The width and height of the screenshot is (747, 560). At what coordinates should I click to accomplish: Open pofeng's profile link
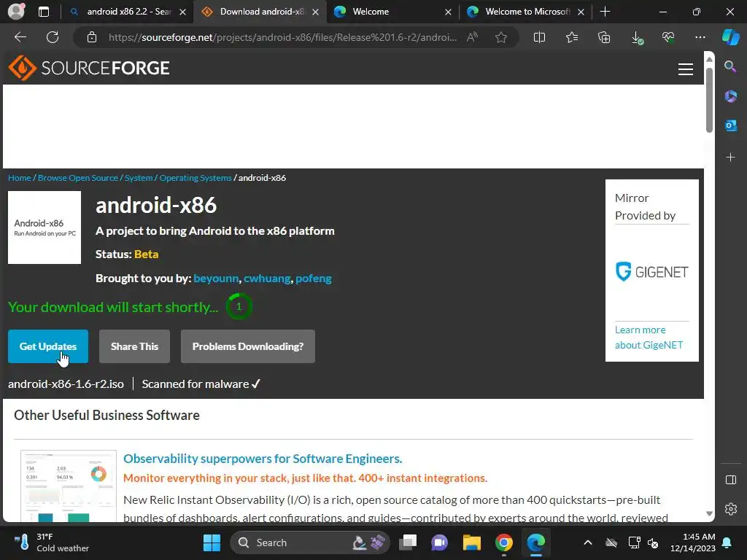pos(314,278)
